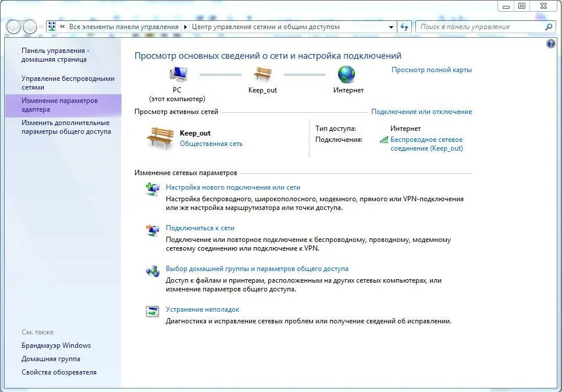This screenshot has height=392, width=562.
Task: Go forward with the Forward arrow button
Action: 30,27
